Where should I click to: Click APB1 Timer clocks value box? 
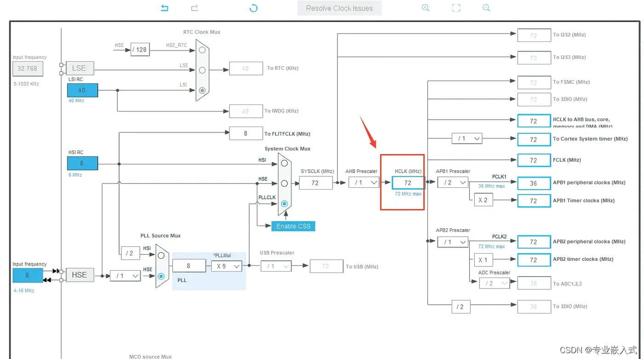tap(534, 201)
